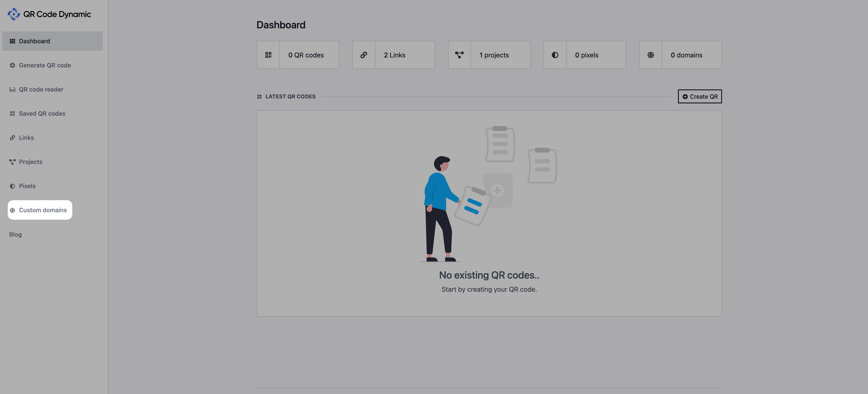Click the chain icon beside Links sidebar item
Viewport: 868px width, 394px height.
tap(12, 138)
